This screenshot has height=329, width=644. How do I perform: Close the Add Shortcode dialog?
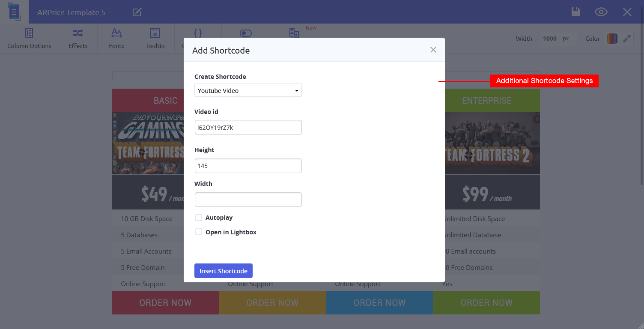(433, 50)
